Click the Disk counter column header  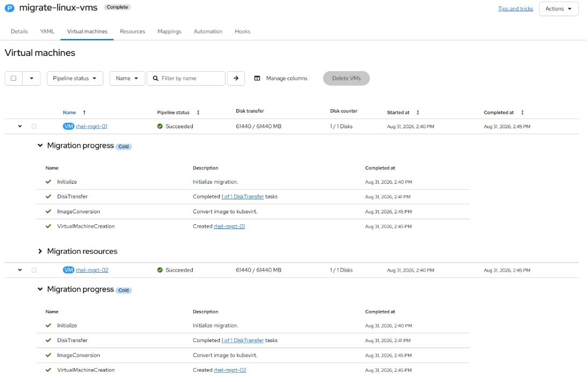click(x=344, y=111)
